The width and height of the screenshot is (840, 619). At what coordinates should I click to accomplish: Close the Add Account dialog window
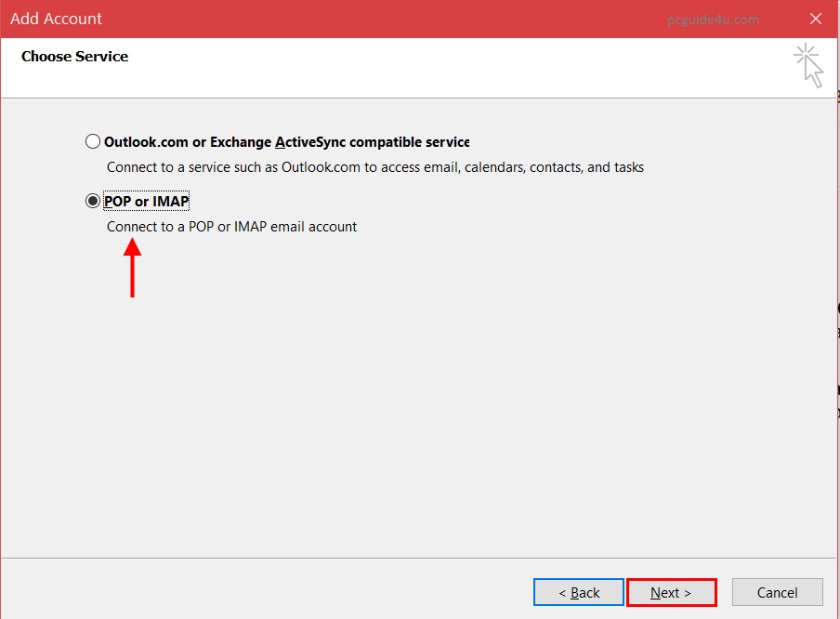pyautogui.click(x=816, y=19)
